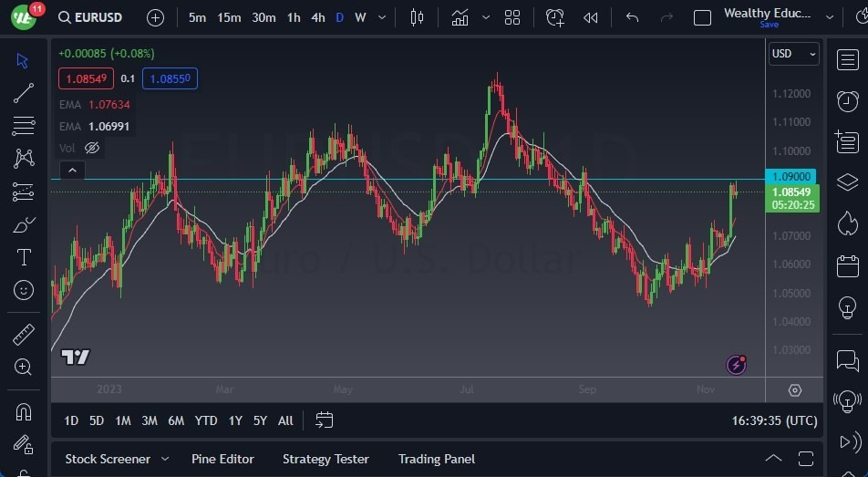Create an alert with the clock-plus icon

pos(554,17)
